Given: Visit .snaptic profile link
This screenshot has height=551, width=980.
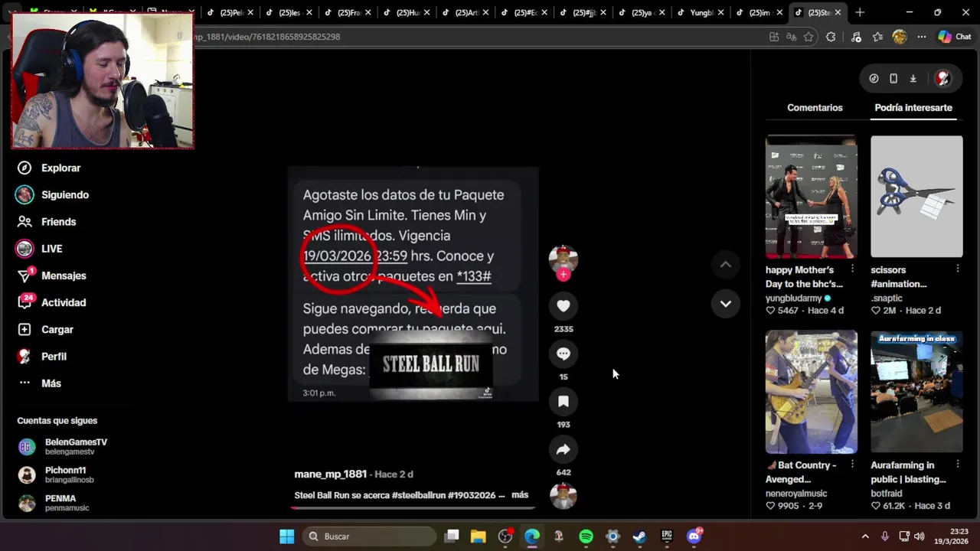Looking at the screenshot, I should [x=887, y=298].
